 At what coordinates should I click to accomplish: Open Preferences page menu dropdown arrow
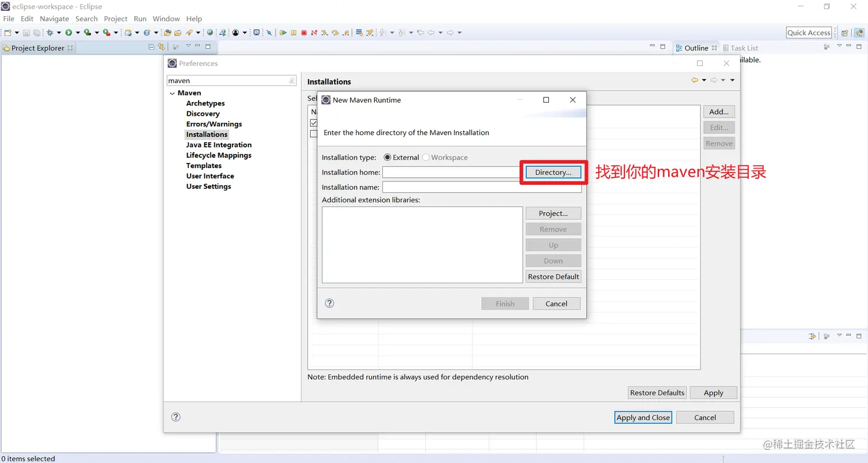tap(733, 80)
